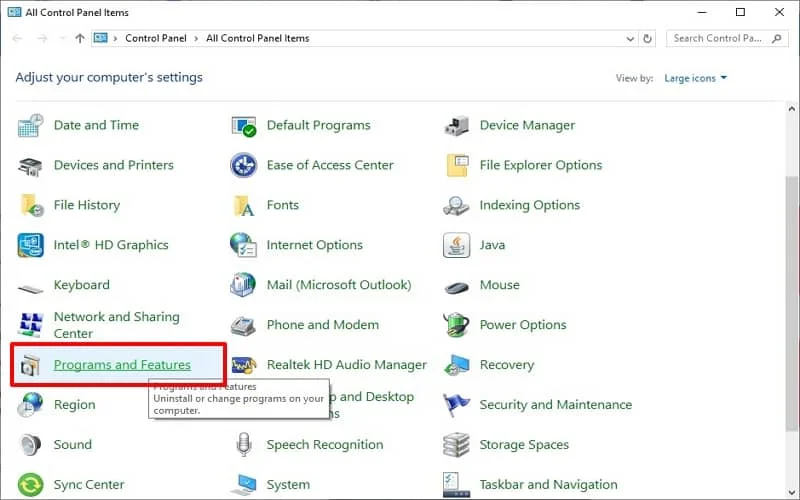Screen dimensions: 800x500
Task: Click the Refresh button
Action: [647, 39]
